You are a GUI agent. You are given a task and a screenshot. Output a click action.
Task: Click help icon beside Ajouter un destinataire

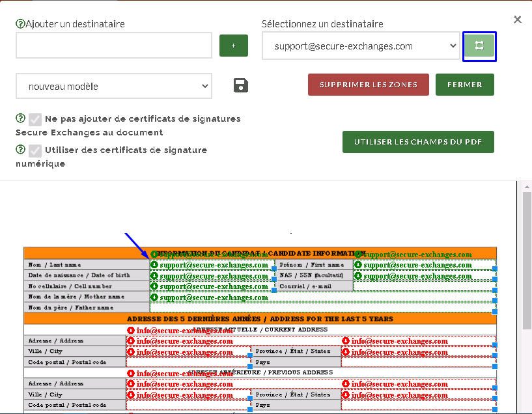coord(20,23)
